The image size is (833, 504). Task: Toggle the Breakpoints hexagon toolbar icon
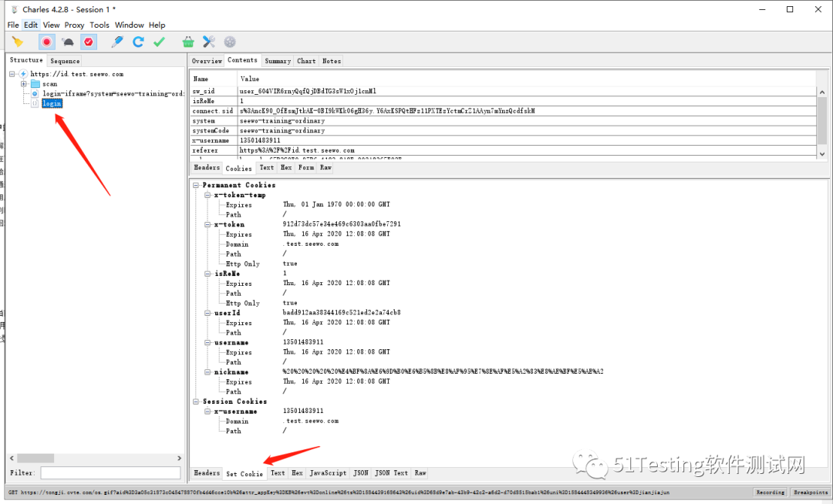(89, 42)
